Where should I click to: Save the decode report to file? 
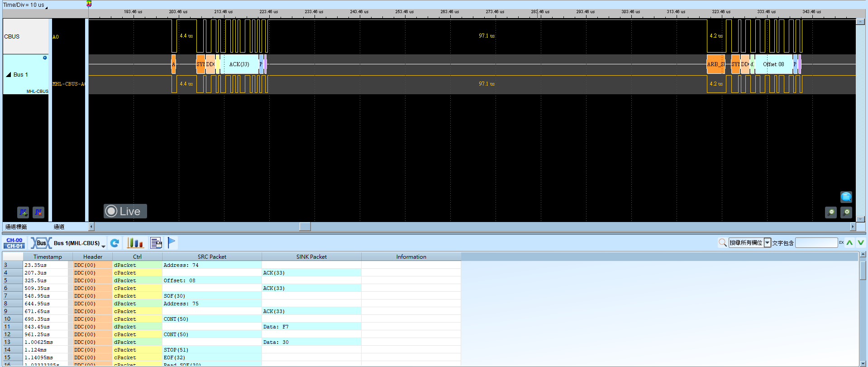156,243
